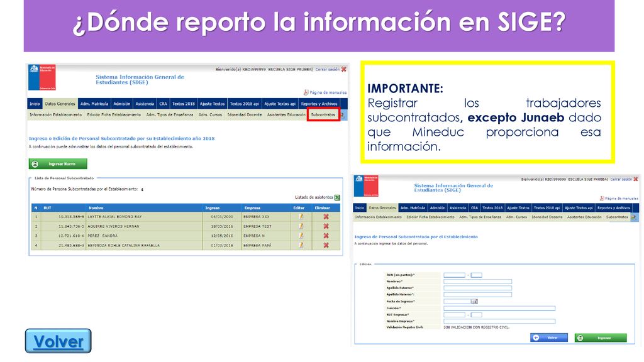Go to the Admisión tab in left window
644x362 pixels.
121,104
